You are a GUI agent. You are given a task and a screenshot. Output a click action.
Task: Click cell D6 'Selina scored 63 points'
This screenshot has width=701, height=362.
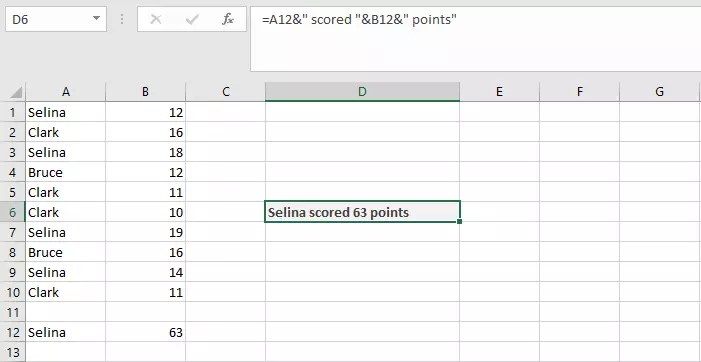click(x=362, y=212)
